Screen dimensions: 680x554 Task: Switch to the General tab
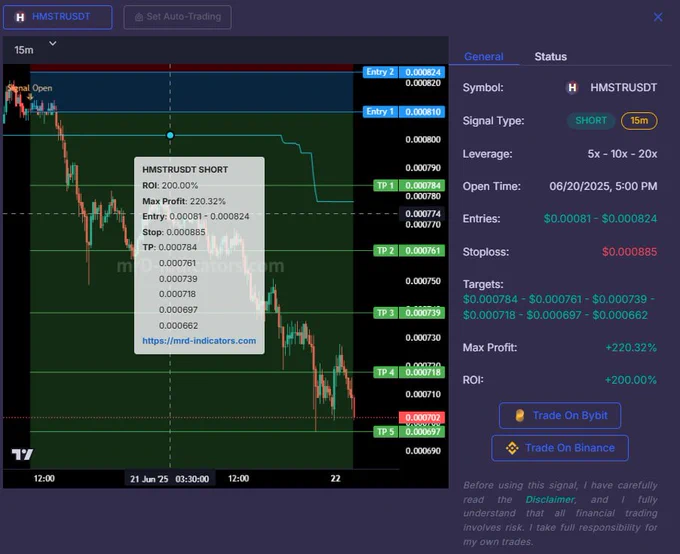484,56
